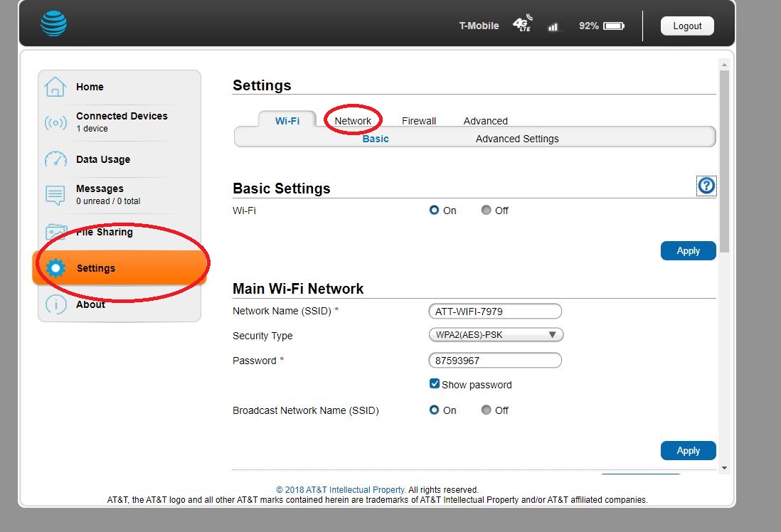Click the Home house icon

click(x=55, y=87)
